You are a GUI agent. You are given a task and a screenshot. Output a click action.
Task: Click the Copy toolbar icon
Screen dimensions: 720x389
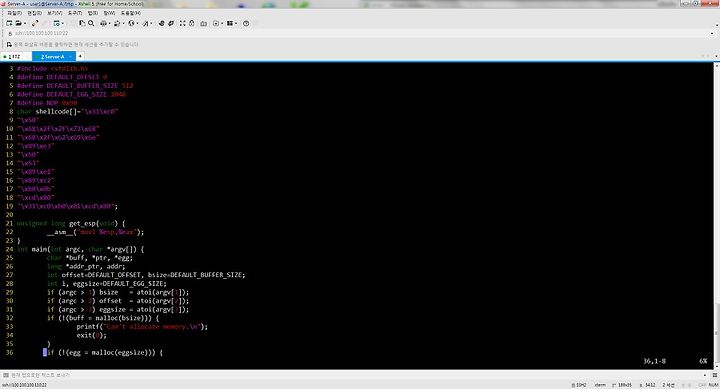point(82,23)
